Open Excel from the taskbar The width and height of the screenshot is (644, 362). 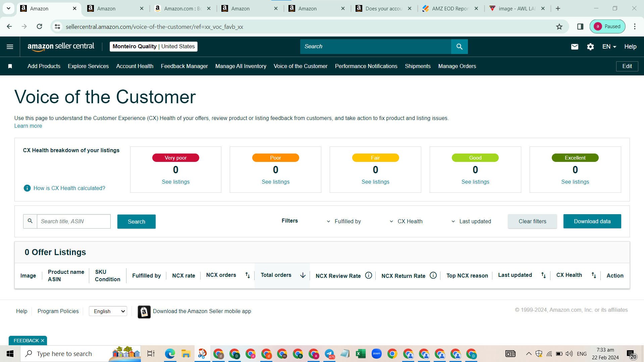click(361, 354)
